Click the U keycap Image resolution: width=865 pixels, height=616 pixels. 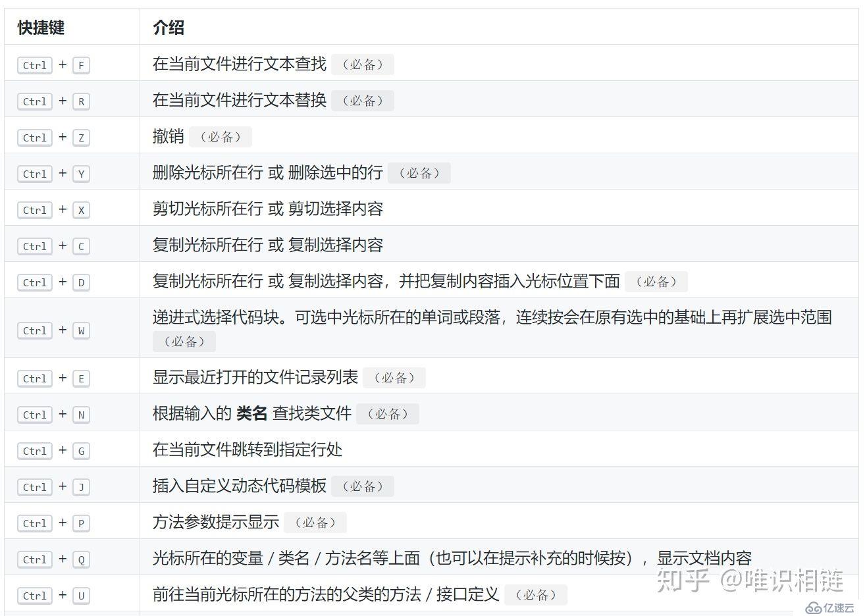(81, 596)
